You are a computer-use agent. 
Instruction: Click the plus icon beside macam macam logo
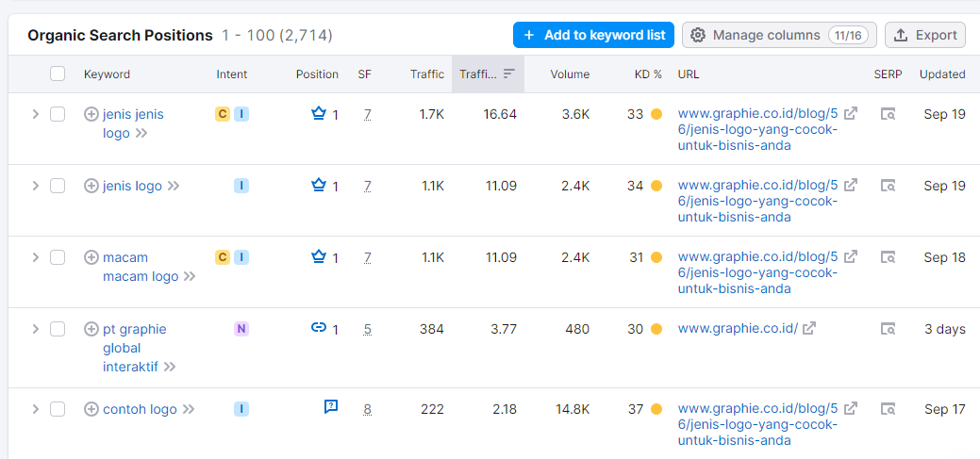91,257
